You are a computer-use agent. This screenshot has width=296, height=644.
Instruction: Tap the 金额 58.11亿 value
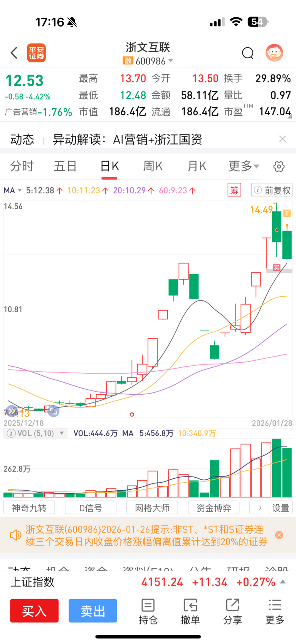point(200,95)
